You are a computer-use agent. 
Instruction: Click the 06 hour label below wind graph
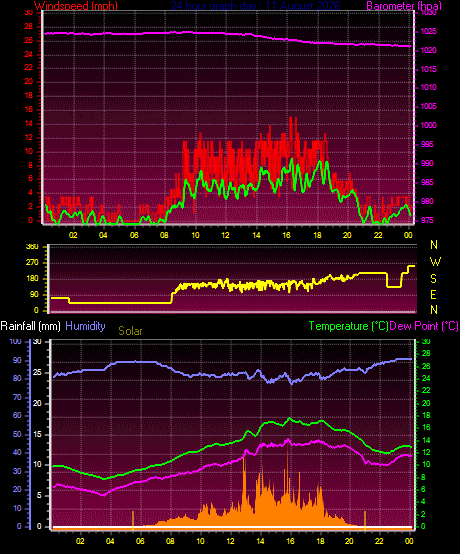(x=134, y=235)
